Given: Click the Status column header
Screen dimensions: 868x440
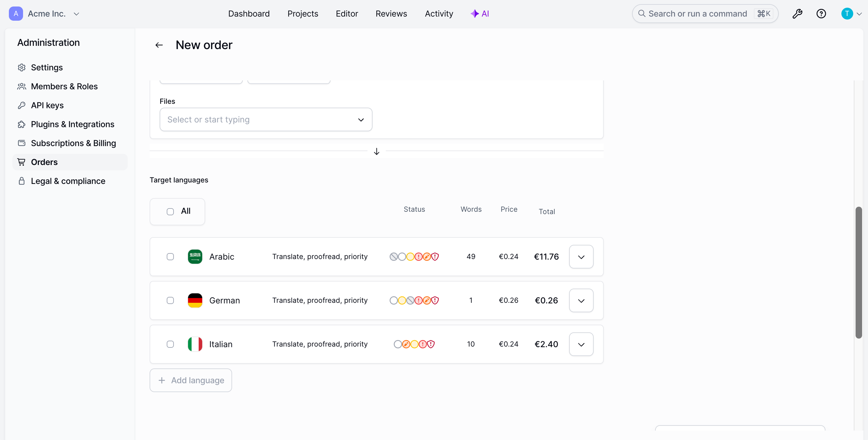Looking at the screenshot, I should [414, 210].
